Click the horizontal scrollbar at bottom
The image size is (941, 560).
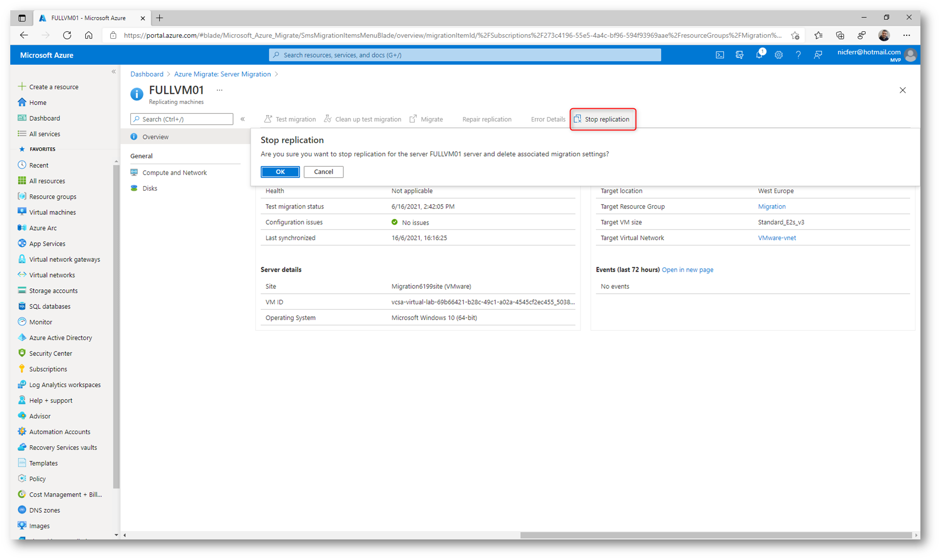coord(715,535)
